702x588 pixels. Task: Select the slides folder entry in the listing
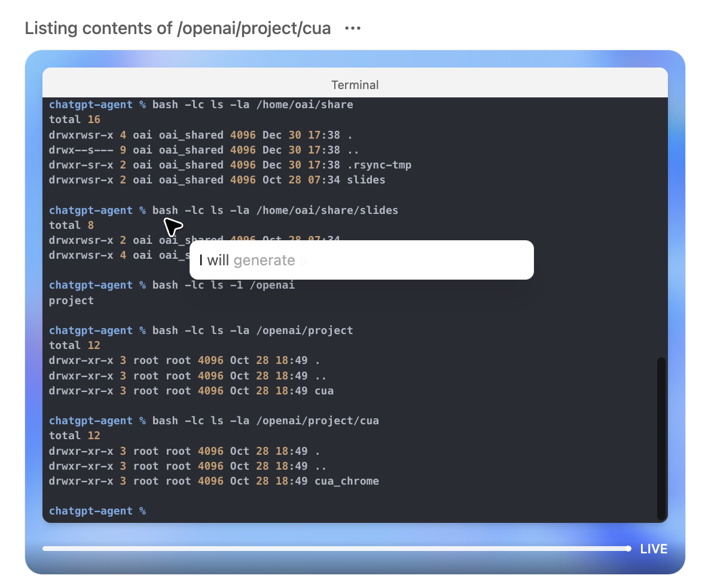click(x=368, y=179)
